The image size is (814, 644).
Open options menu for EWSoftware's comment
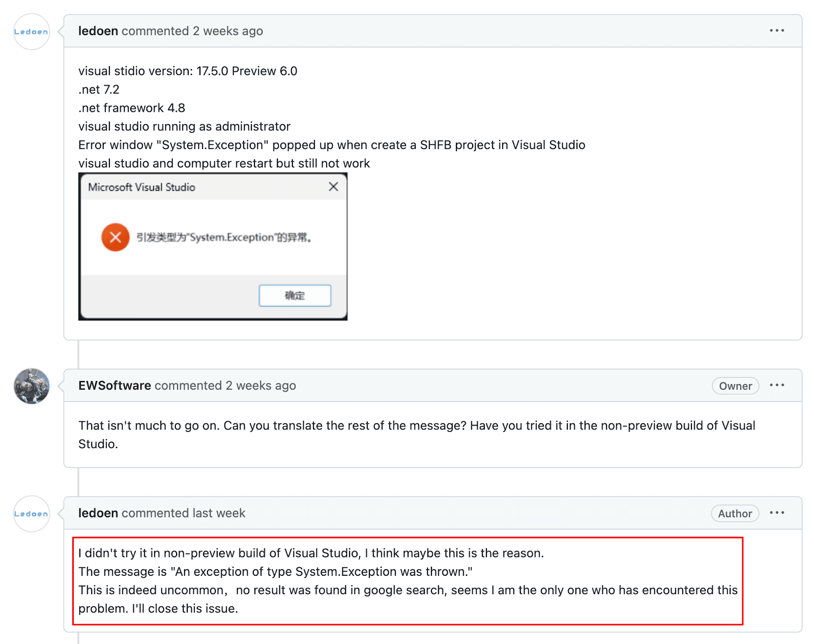776,385
